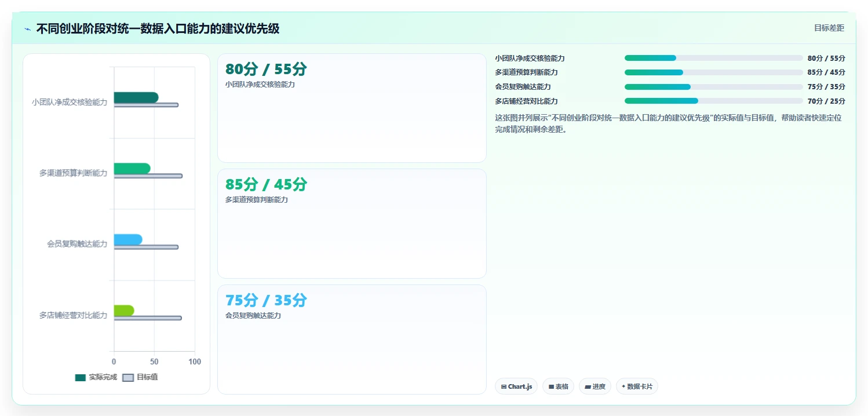Click the Chart.js tag chip
Image resolution: width=868 pixels, height=416 pixels.
click(516, 386)
